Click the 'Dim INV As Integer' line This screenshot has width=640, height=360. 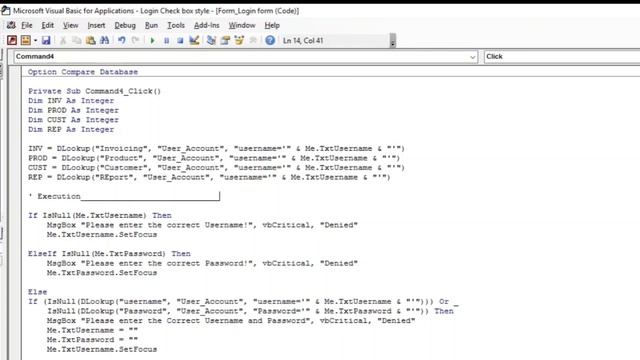click(x=71, y=100)
